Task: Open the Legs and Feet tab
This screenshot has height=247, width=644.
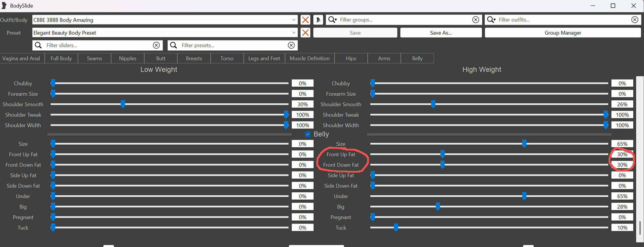Action: tap(264, 58)
